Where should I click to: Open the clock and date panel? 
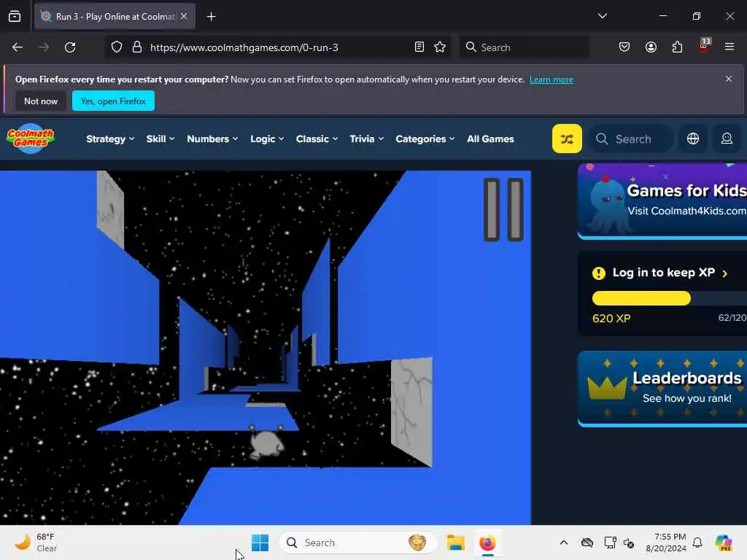(x=666, y=542)
